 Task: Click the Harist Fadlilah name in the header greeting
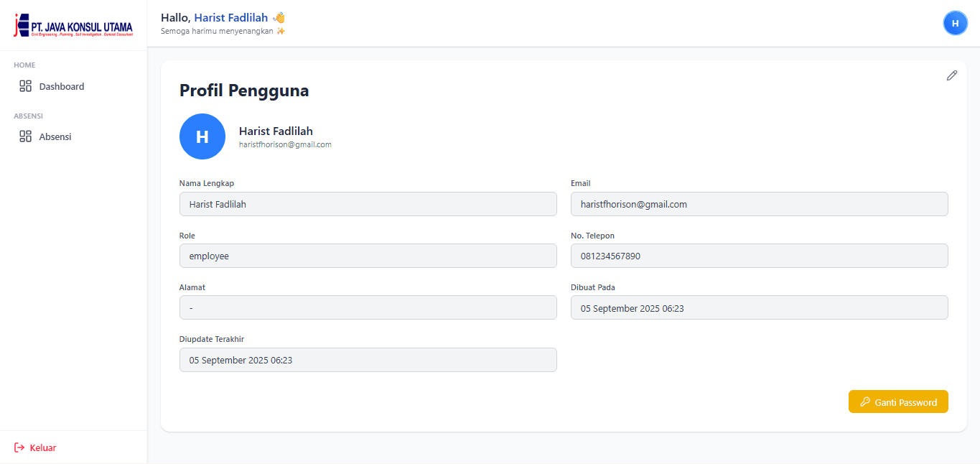(230, 17)
